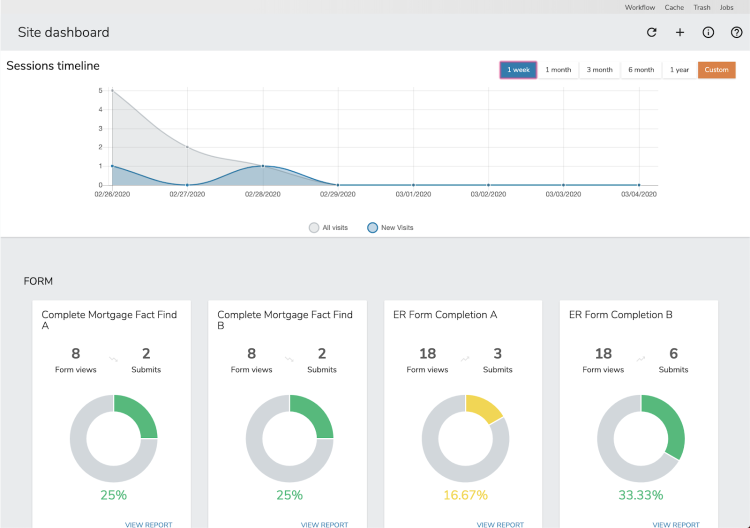Open the help question mark icon
The image size is (750, 528).
coord(737,33)
